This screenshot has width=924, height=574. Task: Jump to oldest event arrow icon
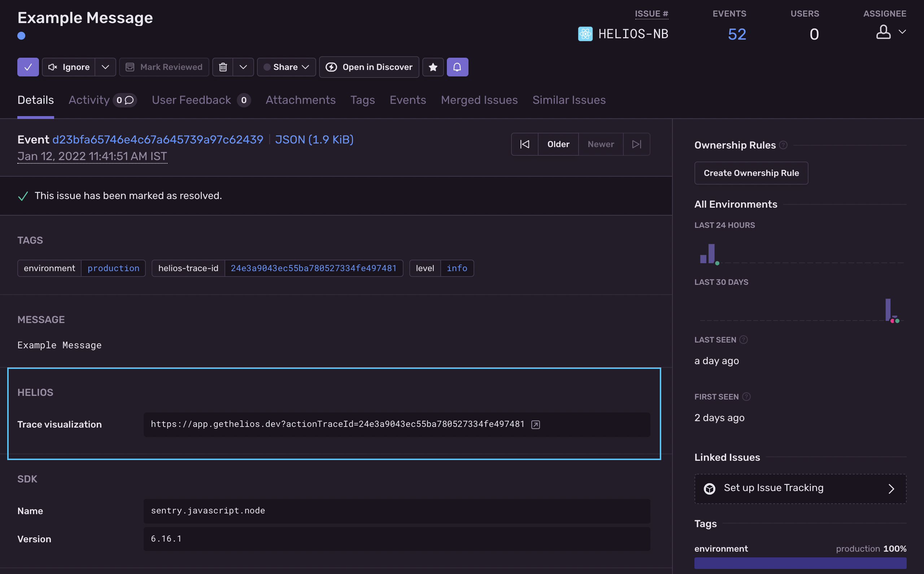pyautogui.click(x=524, y=144)
